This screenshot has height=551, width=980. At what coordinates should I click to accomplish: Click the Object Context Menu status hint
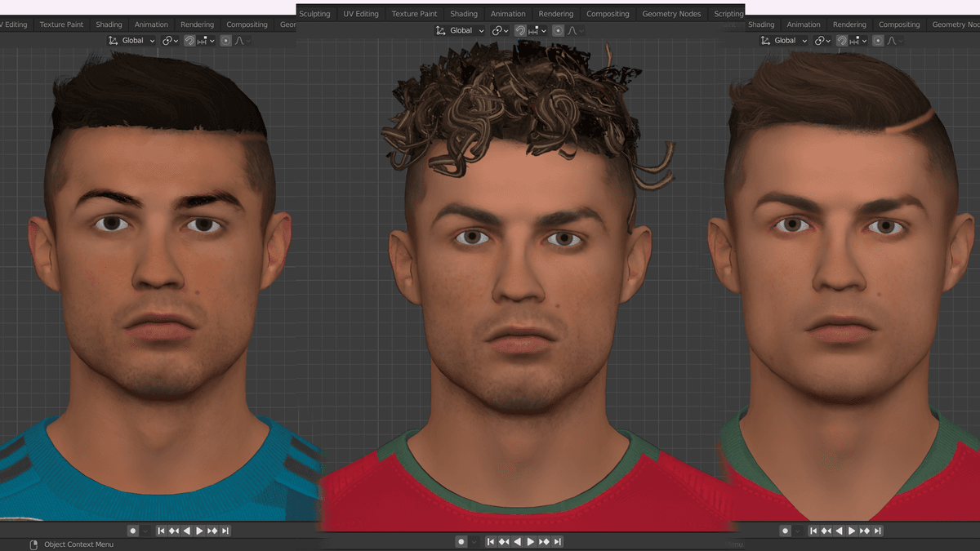tap(78, 544)
